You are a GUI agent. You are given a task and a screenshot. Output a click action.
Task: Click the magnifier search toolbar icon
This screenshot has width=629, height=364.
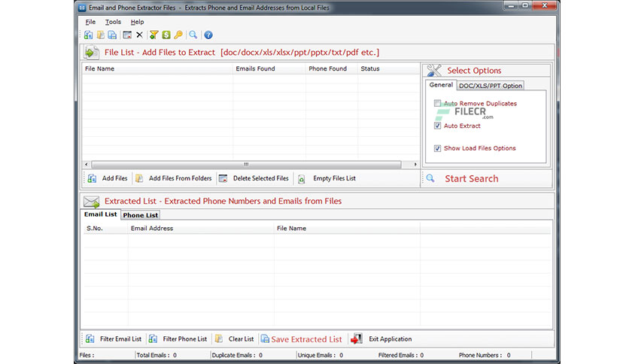click(193, 35)
